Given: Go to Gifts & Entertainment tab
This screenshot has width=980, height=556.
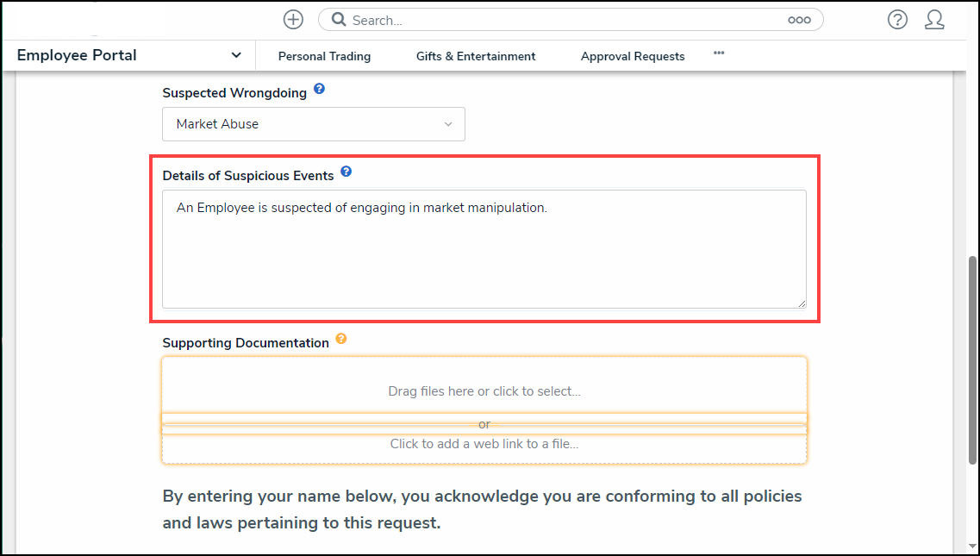Looking at the screenshot, I should pos(476,56).
